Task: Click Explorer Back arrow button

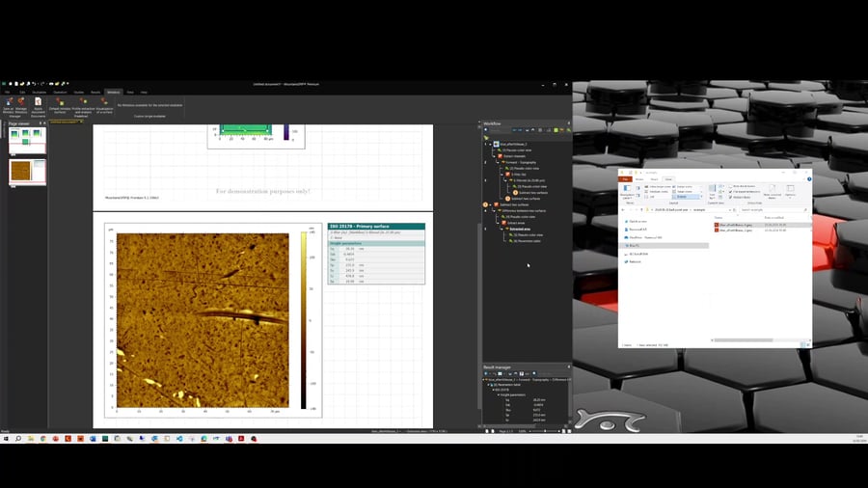Action: [x=623, y=209]
